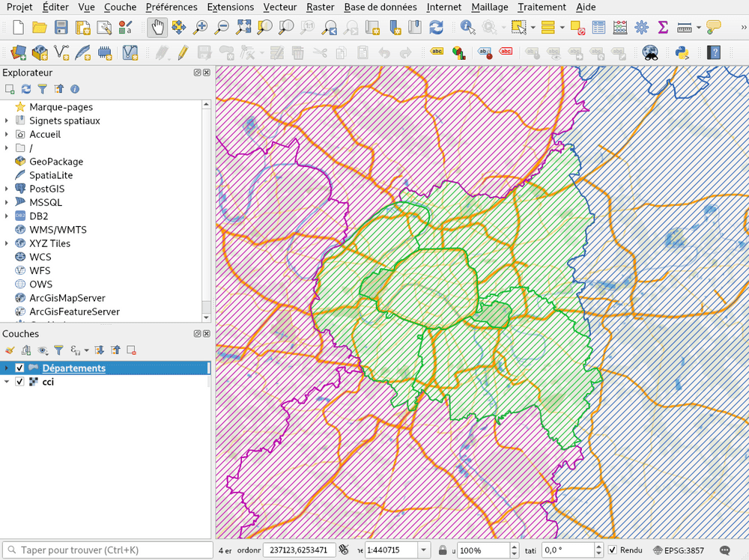Open the Layer Styling panel icon

(x=10, y=350)
